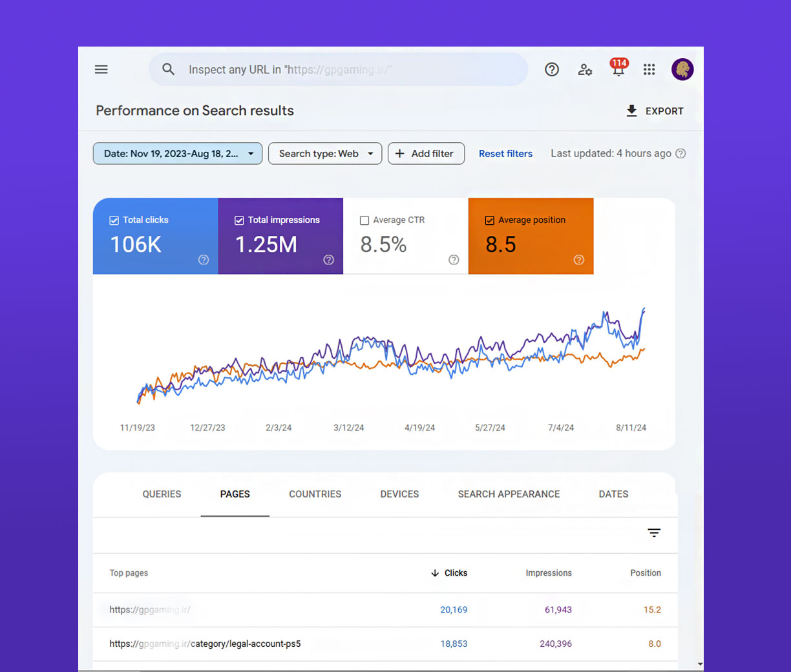Click the Inspect any URL search field
Viewport: 791px width, 672px height.
349,70
